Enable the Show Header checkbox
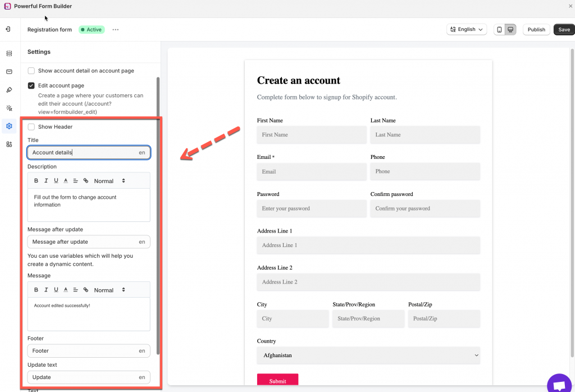 tap(31, 127)
